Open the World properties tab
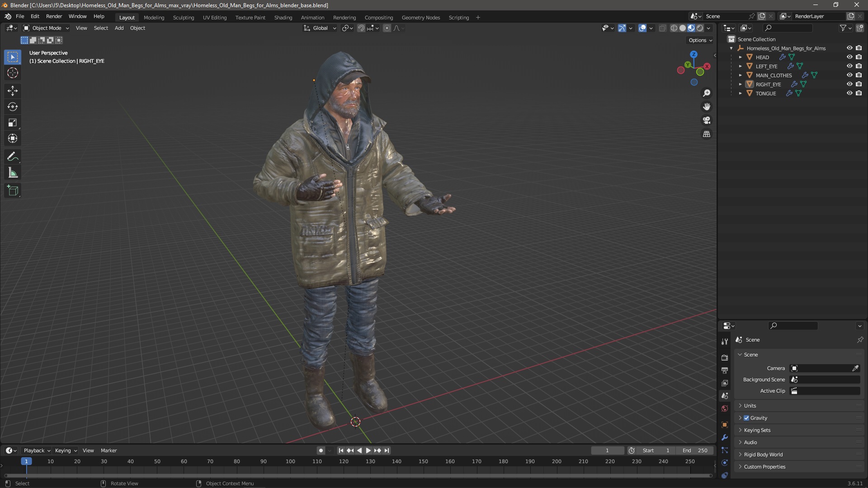 pyautogui.click(x=725, y=408)
